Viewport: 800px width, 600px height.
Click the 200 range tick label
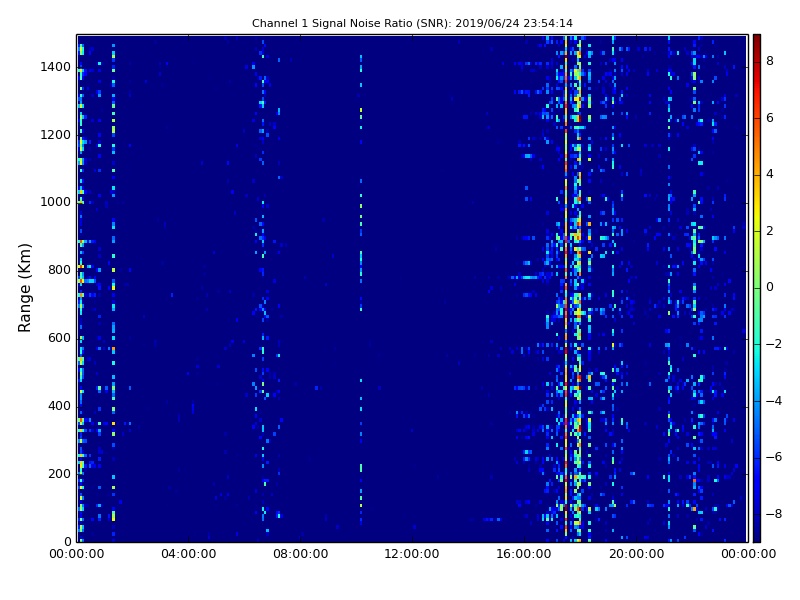(60, 473)
